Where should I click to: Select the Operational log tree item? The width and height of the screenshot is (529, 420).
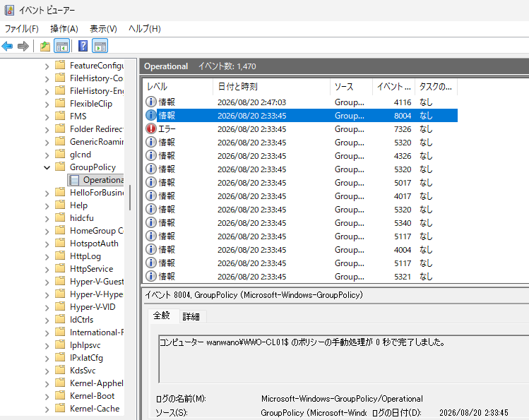(97, 180)
